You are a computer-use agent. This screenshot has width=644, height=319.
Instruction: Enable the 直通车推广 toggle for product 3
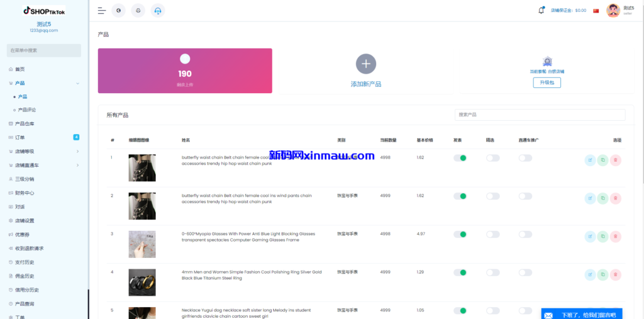525,234
